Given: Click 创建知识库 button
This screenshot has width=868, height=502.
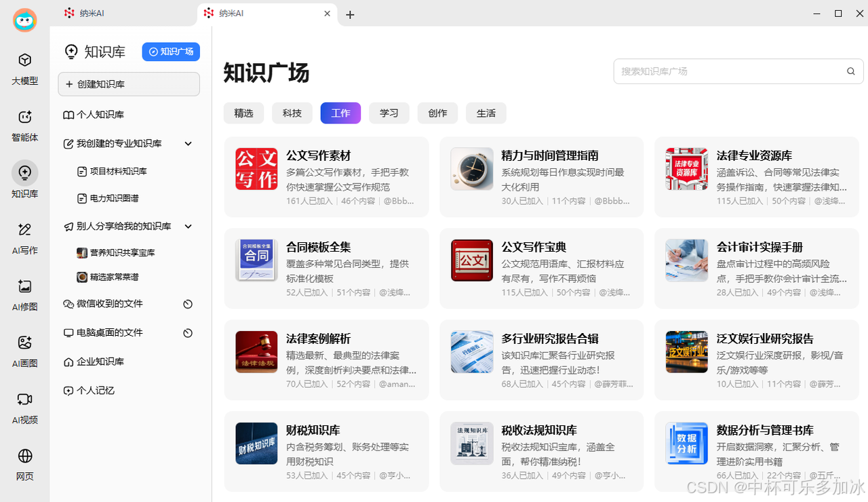Looking at the screenshot, I should [129, 84].
